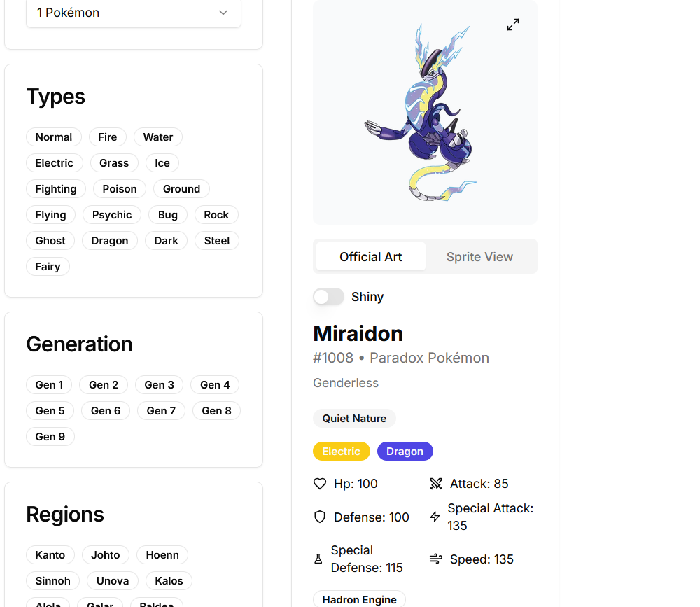Filter by Sinnoh region
This screenshot has width=700, height=607.
pyautogui.click(x=52, y=581)
